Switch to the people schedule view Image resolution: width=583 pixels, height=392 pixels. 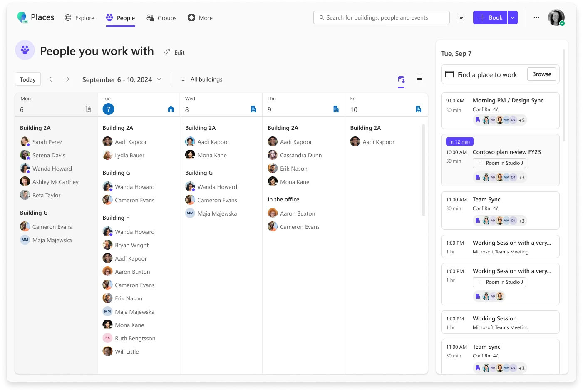(401, 79)
